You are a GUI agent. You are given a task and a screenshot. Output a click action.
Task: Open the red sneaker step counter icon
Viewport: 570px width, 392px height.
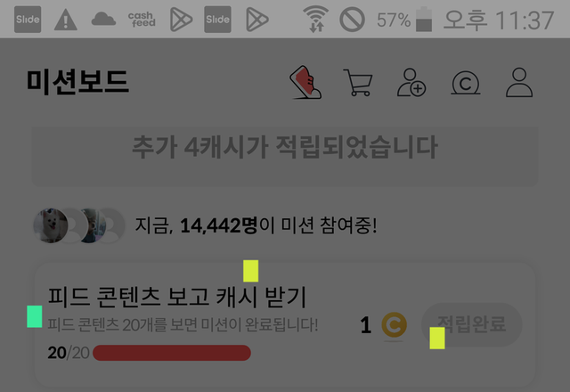coord(305,82)
